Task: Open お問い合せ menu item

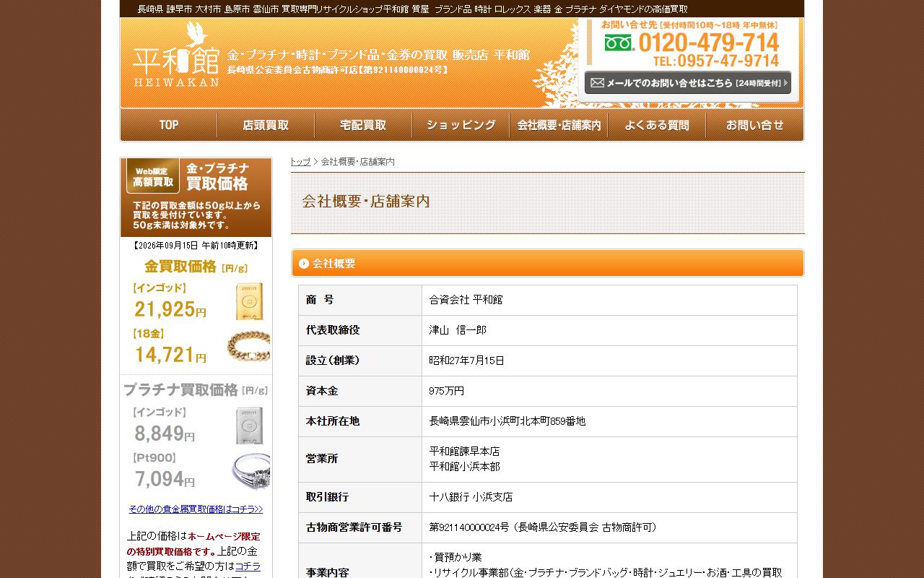Action: [754, 125]
